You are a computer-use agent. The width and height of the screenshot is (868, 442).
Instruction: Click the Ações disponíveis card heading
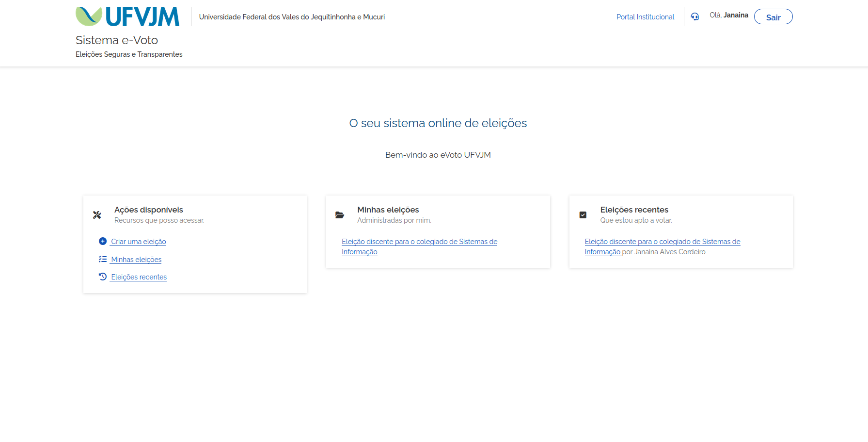(149, 210)
